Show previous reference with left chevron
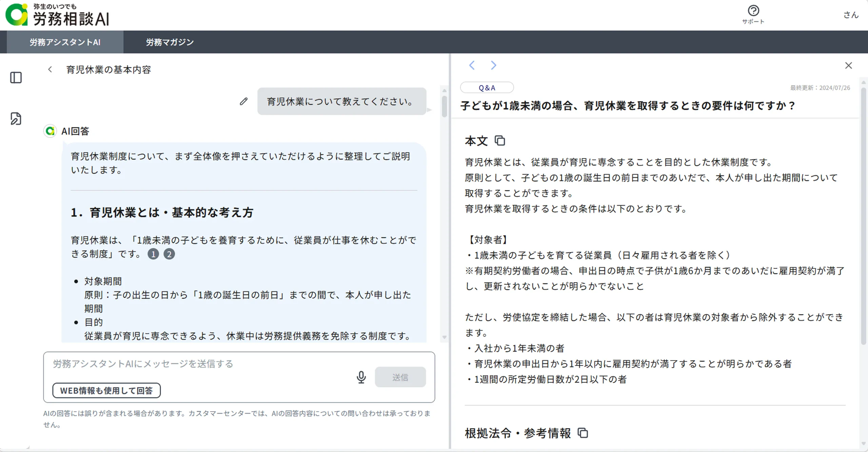The image size is (868, 452). (472, 65)
